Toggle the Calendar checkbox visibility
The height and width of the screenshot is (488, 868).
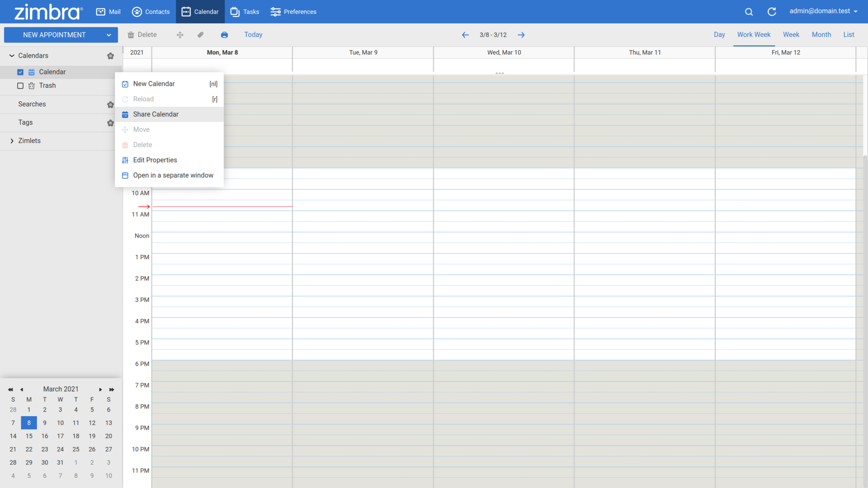tap(20, 71)
